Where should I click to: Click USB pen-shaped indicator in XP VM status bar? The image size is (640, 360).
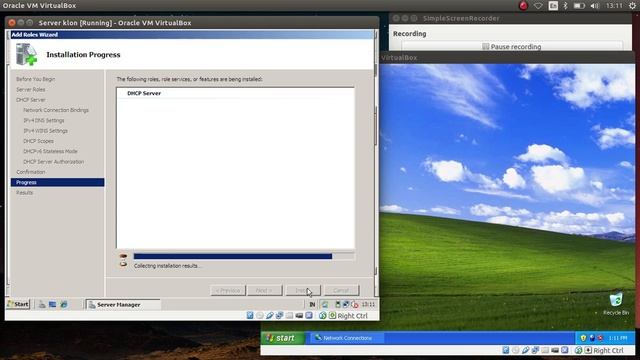525,350
